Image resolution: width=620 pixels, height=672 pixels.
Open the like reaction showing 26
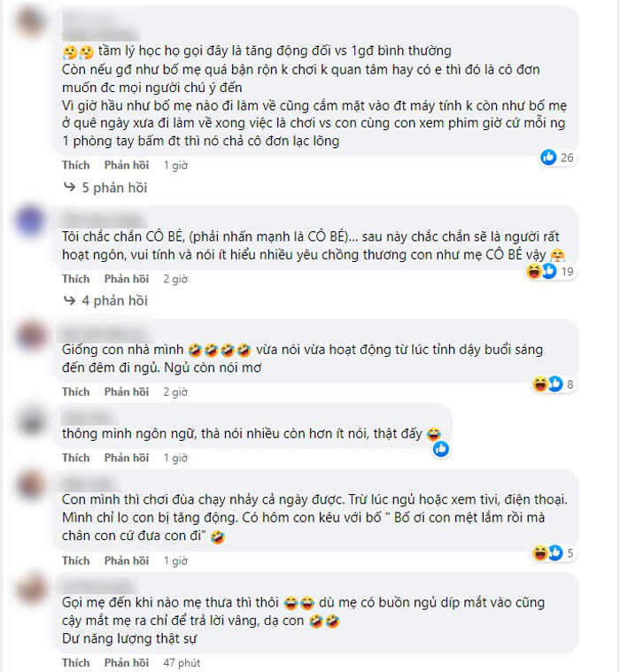[556, 158]
